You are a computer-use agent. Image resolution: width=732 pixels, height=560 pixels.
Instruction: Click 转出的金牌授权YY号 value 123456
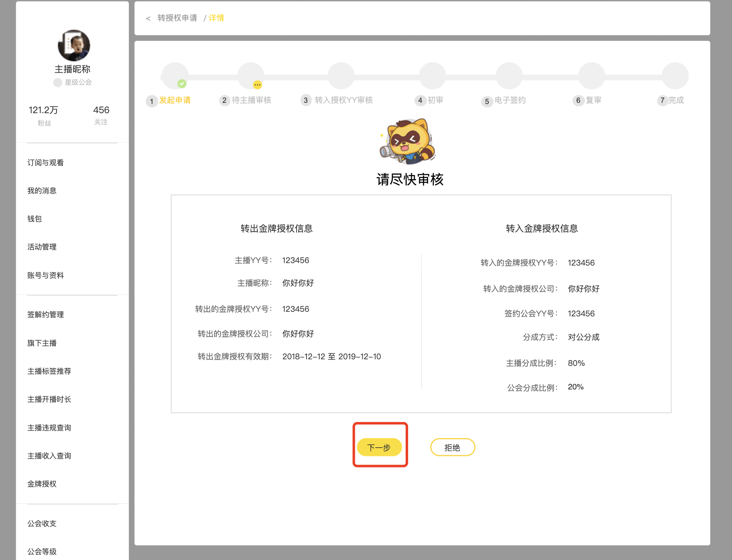click(295, 309)
